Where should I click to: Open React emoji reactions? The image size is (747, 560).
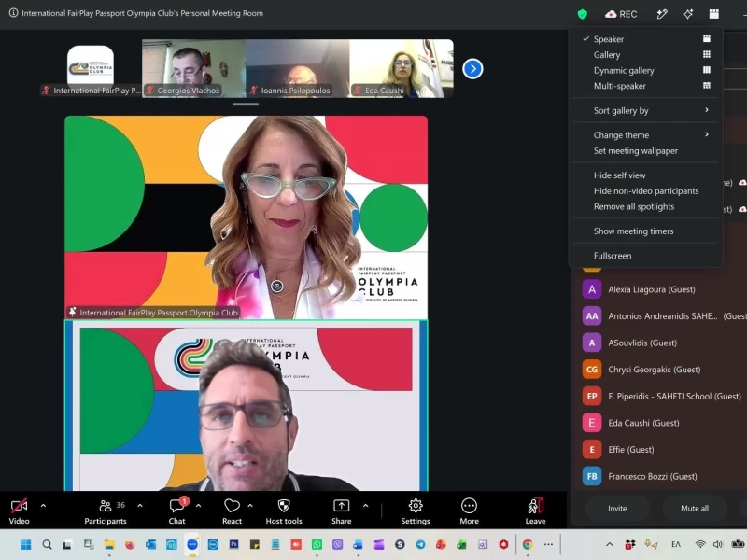click(x=232, y=511)
